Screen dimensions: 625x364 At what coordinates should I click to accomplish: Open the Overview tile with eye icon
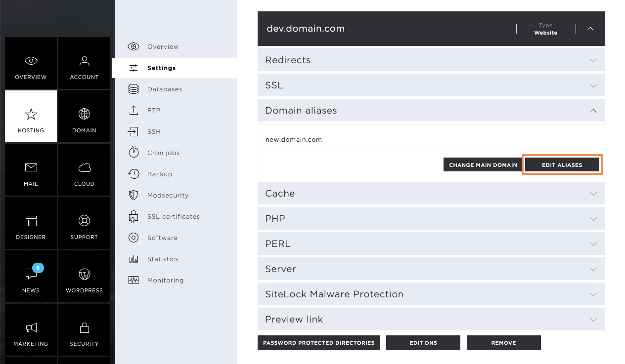[x=31, y=63]
